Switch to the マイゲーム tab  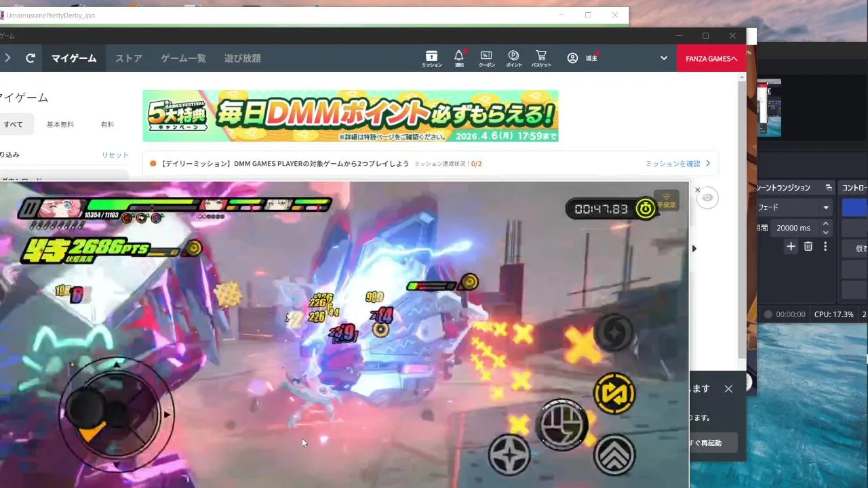tap(74, 58)
